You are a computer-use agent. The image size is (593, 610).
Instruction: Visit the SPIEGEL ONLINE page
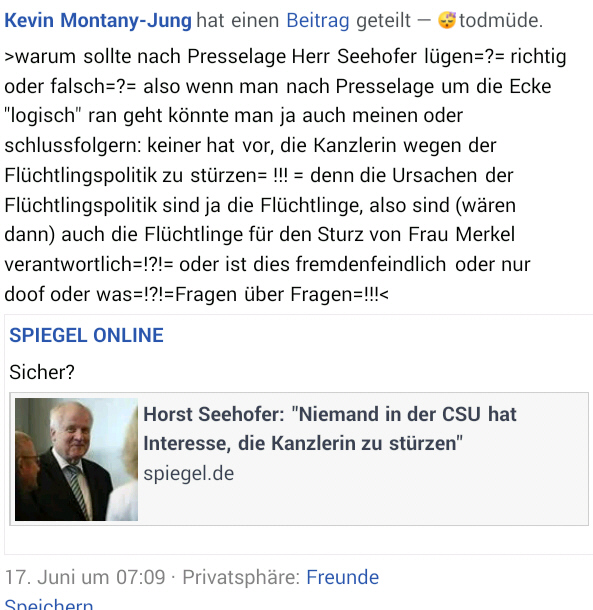[x=86, y=335]
